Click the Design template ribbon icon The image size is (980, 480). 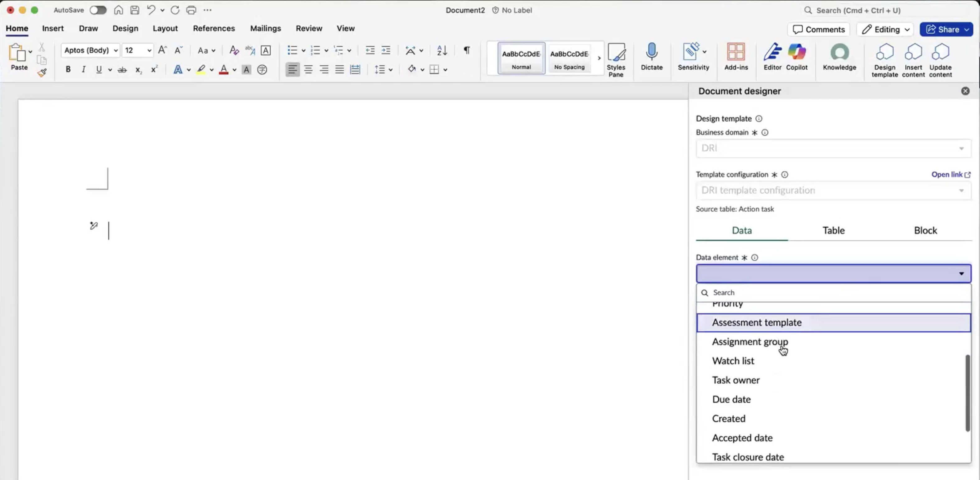click(x=884, y=60)
